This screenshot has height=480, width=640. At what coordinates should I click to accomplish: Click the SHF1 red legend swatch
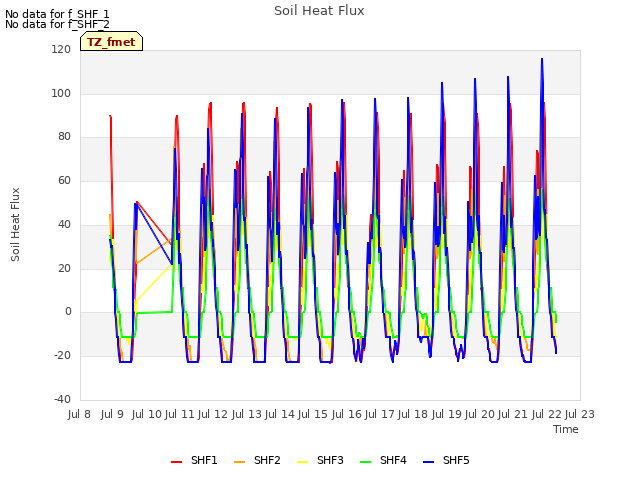click(x=176, y=462)
